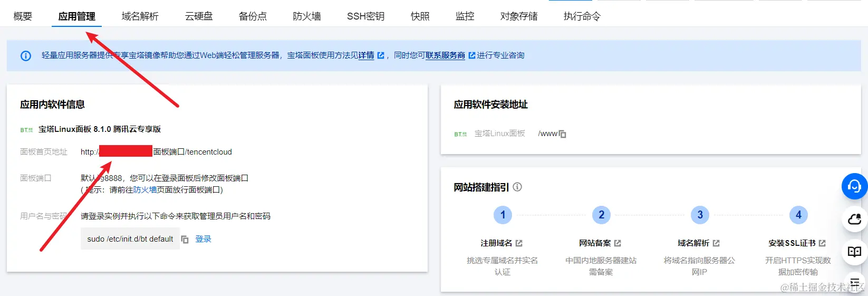Go to the 执行命令 tab
This screenshot has height=296, width=868.
coord(582,16)
